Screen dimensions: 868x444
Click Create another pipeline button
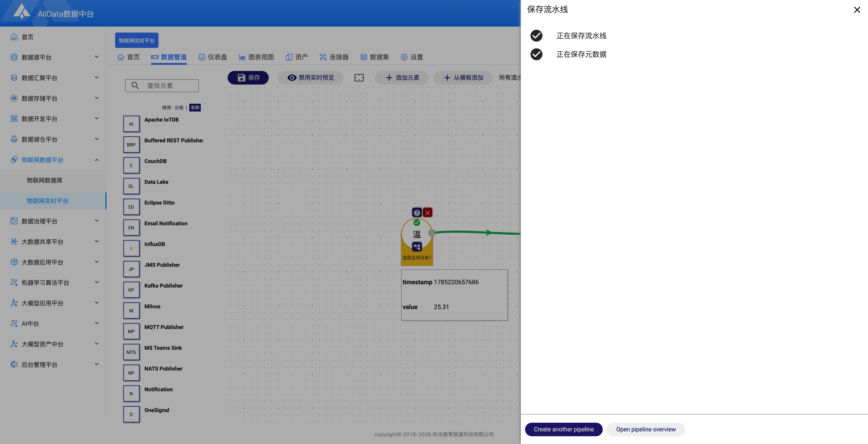tap(564, 429)
